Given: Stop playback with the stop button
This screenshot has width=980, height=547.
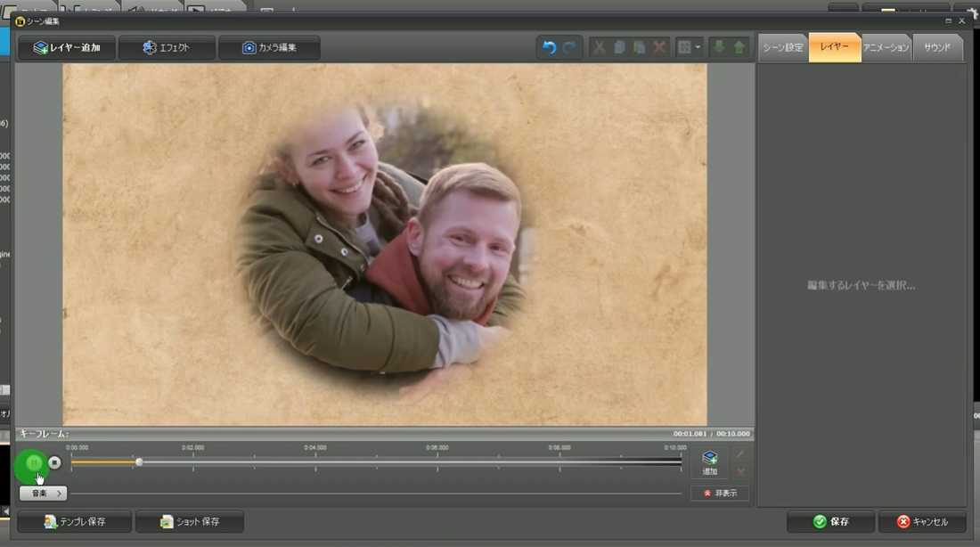Looking at the screenshot, I should [54, 462].
